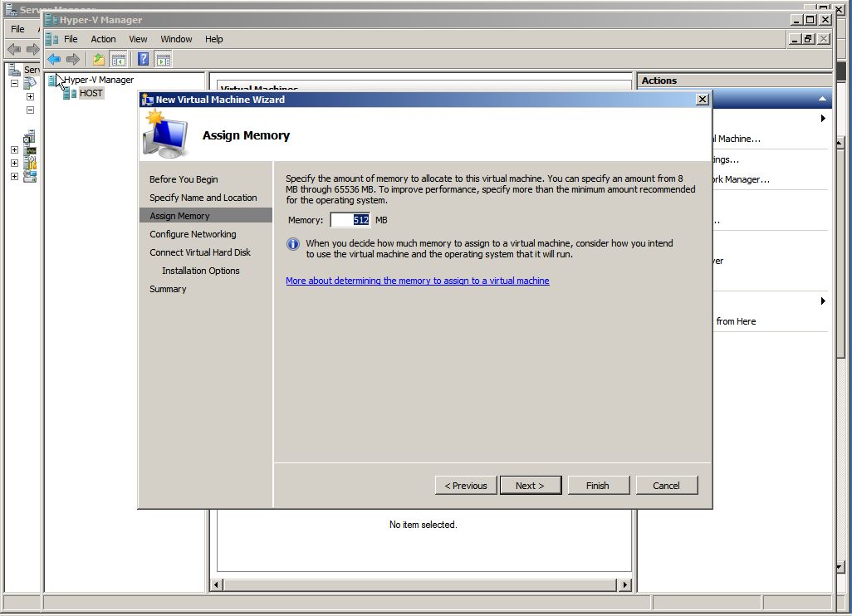This screenshot has width=852, height=616.
Task: Click the Hyper-V Manager root node icon
Action: (52, 80)
